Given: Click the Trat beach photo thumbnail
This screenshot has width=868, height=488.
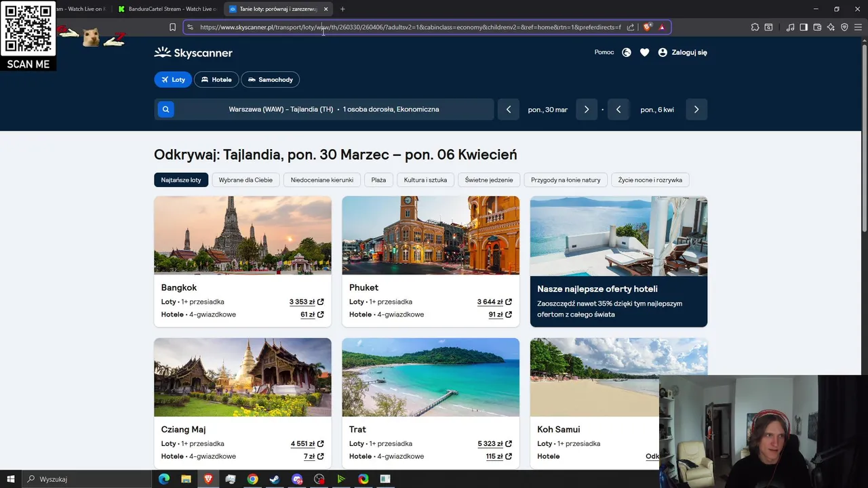Looking at the screenshot, I should tap(431, 377).
